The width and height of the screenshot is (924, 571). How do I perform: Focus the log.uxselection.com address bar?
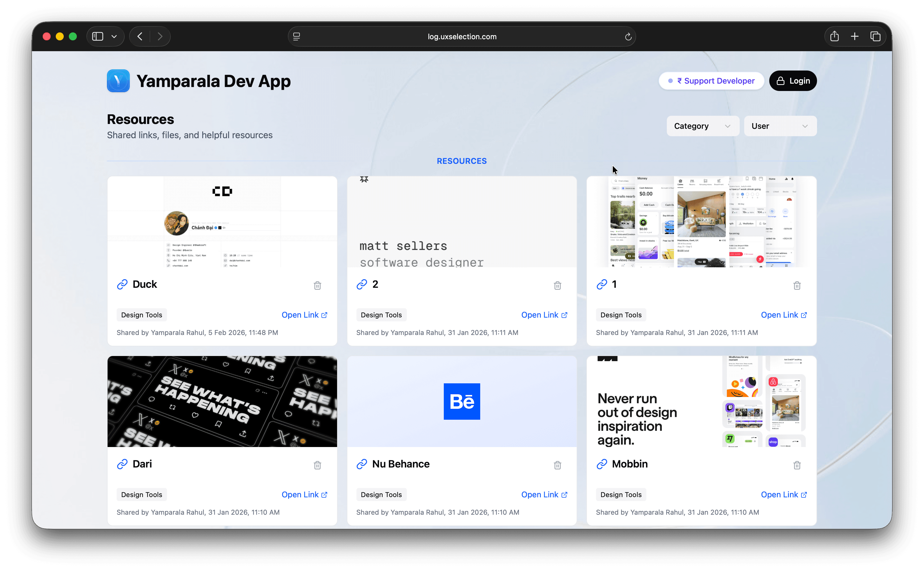[x=462, y=37]
